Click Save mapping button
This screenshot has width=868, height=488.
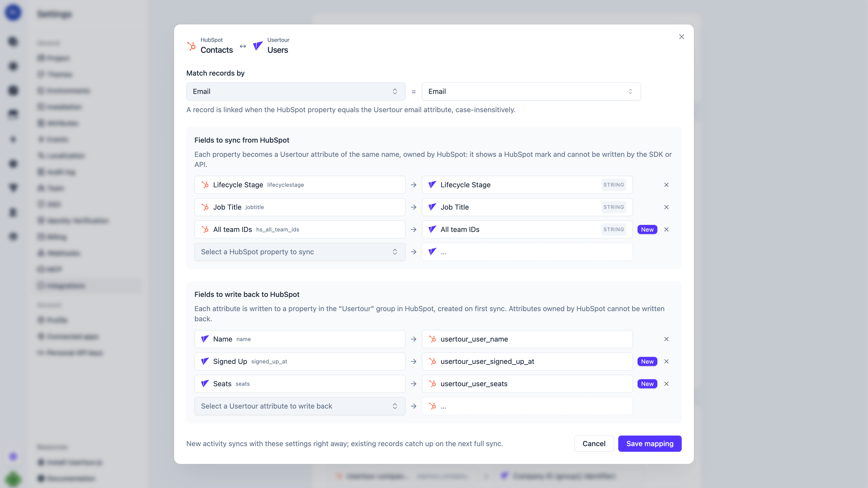pos(649,444)
